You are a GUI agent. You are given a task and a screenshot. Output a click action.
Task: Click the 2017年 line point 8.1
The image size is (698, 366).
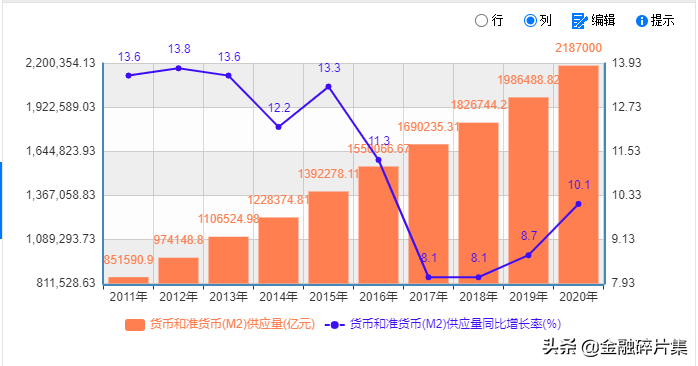click(429, 277)
